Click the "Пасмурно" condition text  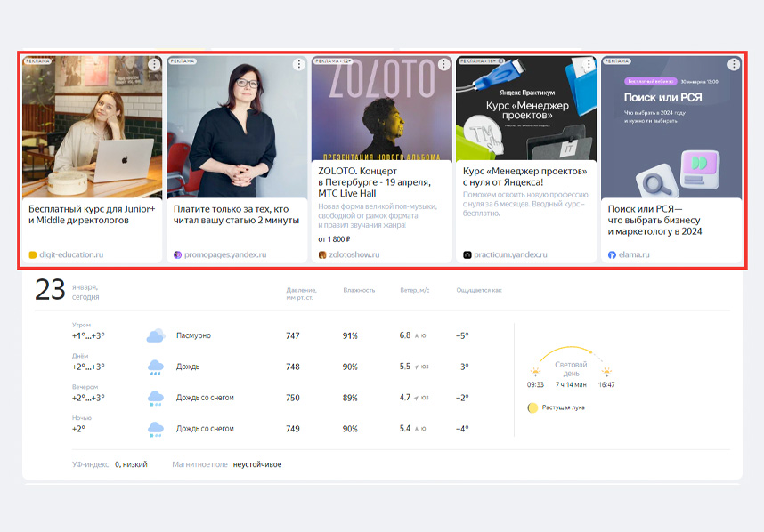point(193,335)
